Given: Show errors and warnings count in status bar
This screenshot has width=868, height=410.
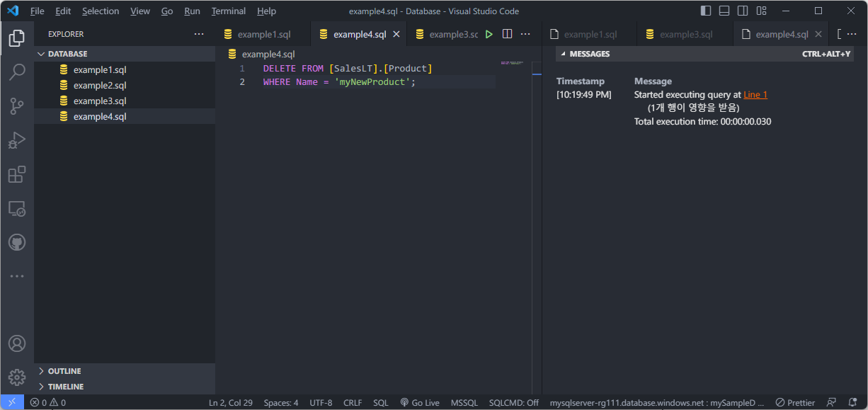Looking at the screenshot, I should [x=47, y=402].
